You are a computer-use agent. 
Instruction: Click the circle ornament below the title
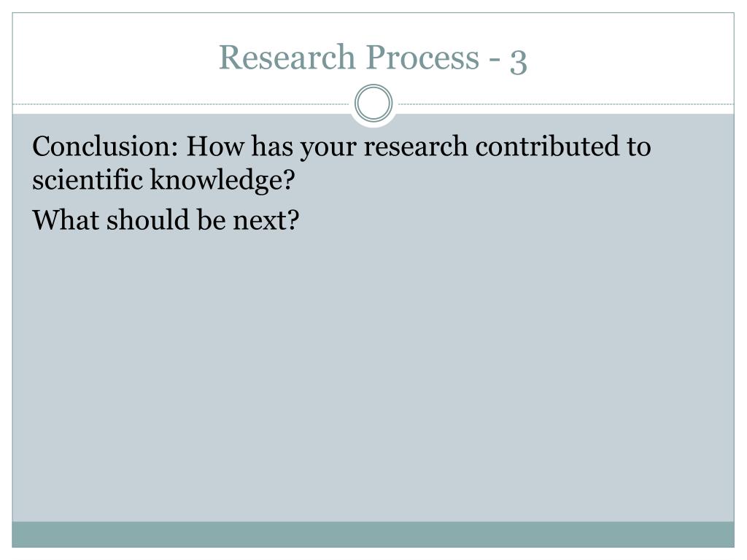point(373,104)
